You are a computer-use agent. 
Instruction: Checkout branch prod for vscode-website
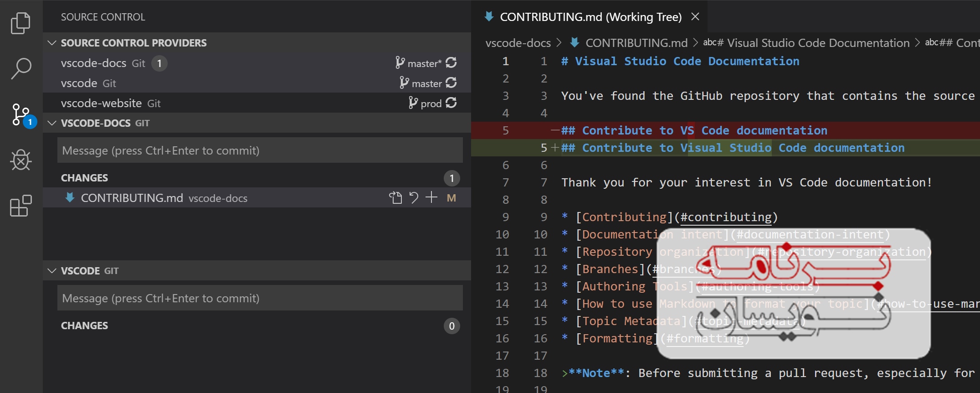pos(426,103)
